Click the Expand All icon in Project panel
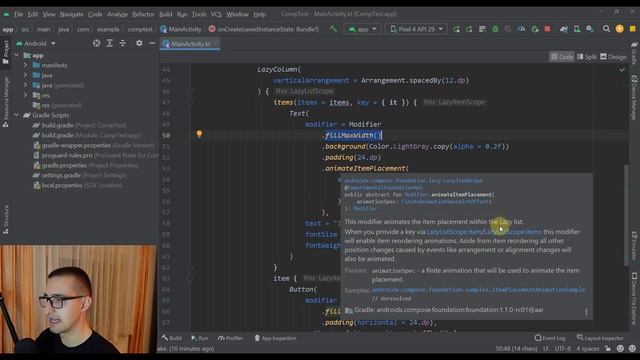 pos(109,43)
